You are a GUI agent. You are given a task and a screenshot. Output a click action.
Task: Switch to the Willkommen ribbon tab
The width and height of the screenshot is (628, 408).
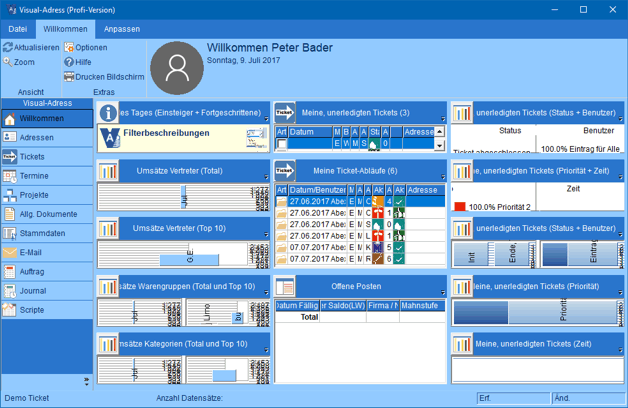(65, 29)
